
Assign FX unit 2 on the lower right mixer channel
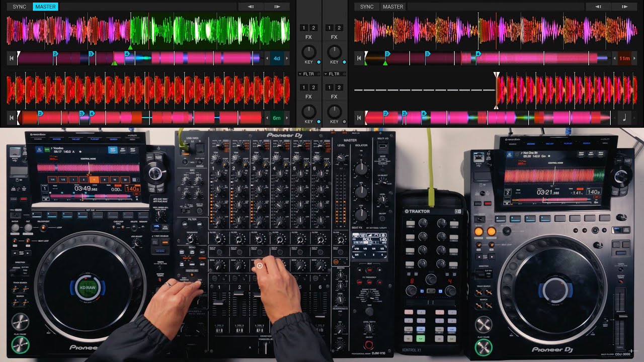339,87
